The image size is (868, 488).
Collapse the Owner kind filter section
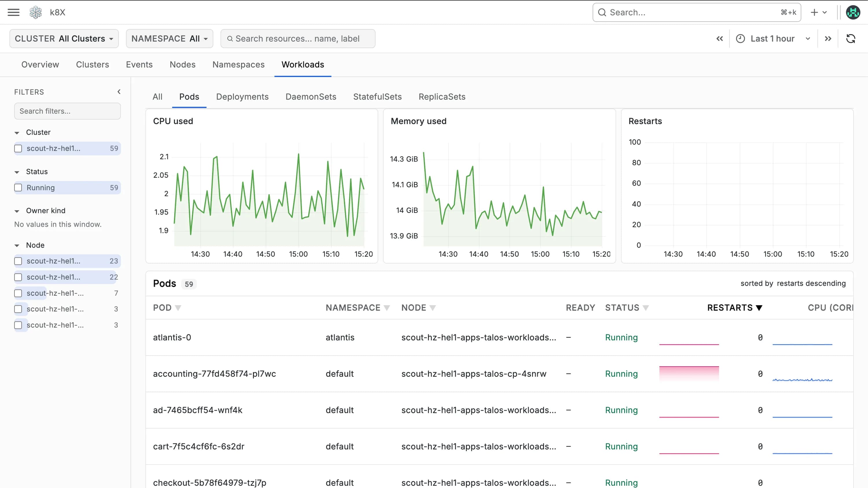(x=17, y=211)
